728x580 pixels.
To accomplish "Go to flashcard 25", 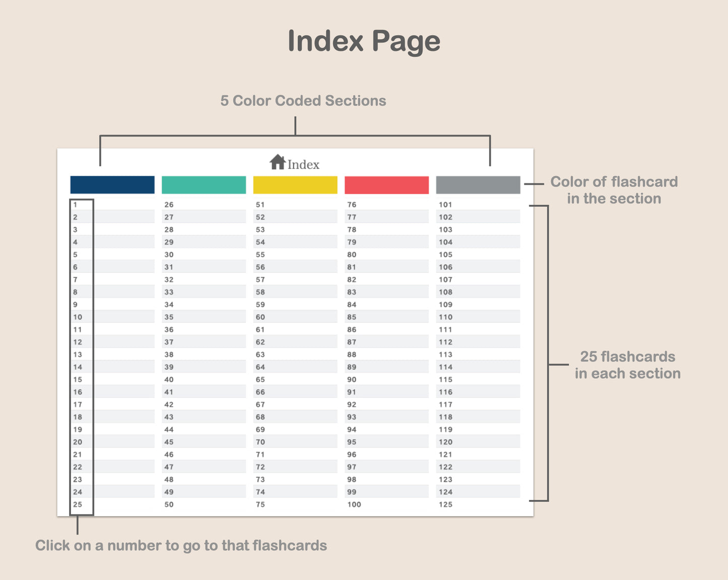I will pyautogui.click(x=78, y=504).
